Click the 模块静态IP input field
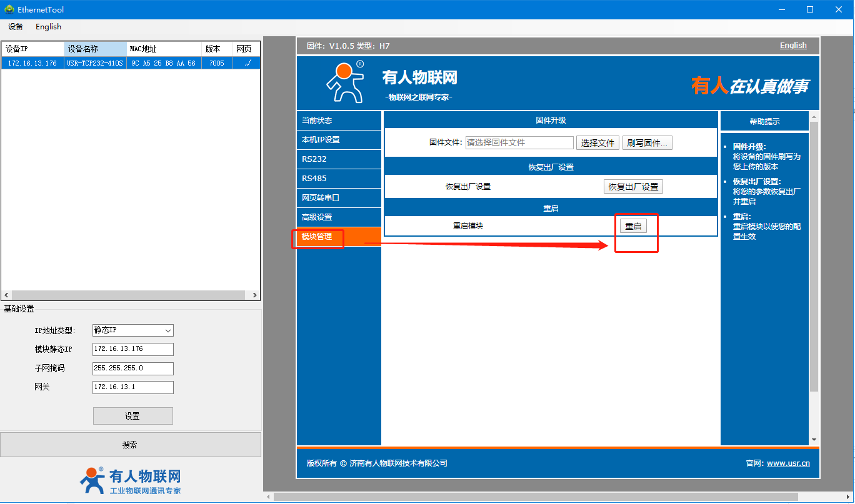This screenshot has height=504, width=855. click(x=132, y=349)
